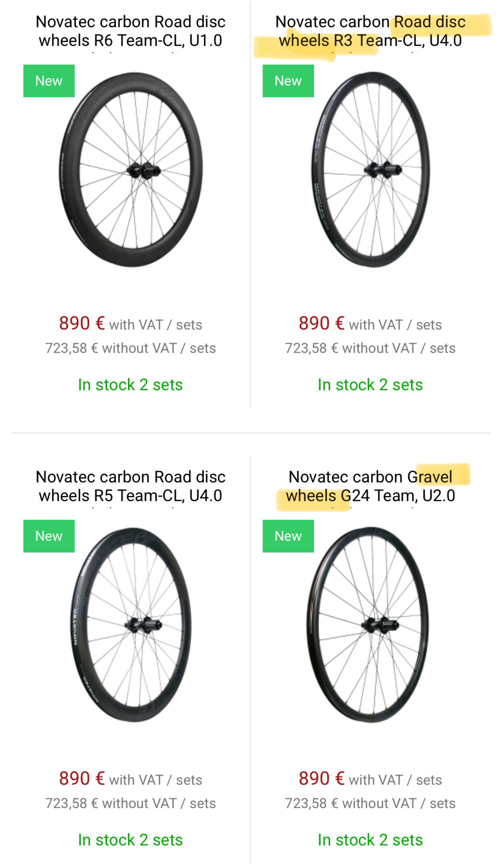
Task: Click "In stock 2 sets" under R6 wheel
Action: 130,385
